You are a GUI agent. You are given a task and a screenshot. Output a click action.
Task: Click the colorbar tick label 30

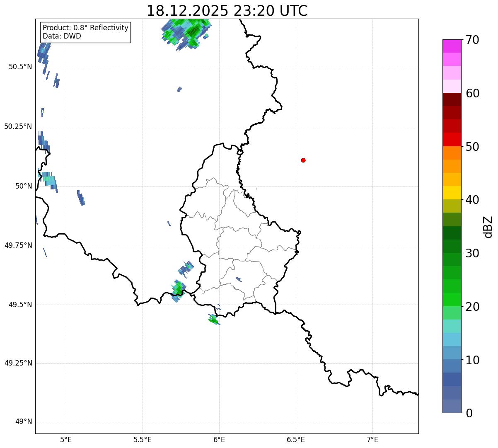[472, 253]
